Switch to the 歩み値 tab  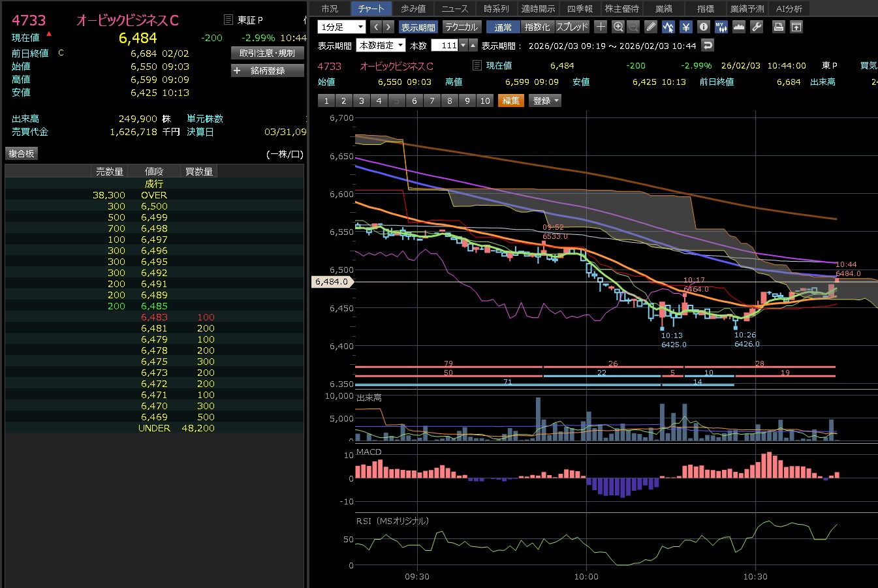413,8
